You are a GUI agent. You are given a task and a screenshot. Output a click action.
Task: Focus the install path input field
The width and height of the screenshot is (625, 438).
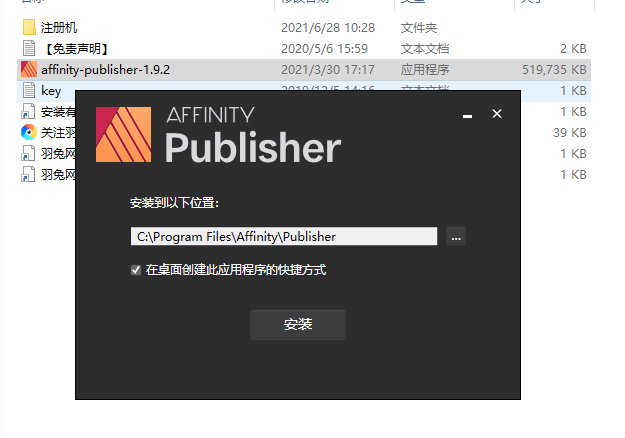(x=284, y=236)
